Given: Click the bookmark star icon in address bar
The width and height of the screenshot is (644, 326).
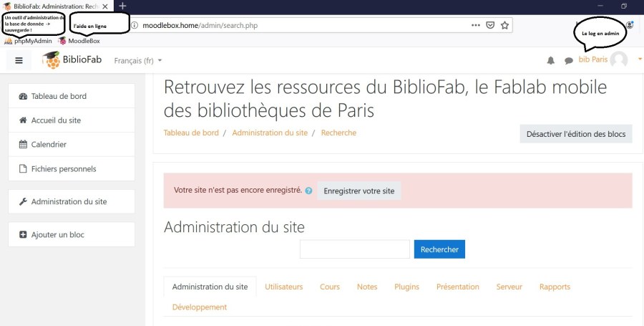Looking at the screenshot, I should click(x=505, y=25).
